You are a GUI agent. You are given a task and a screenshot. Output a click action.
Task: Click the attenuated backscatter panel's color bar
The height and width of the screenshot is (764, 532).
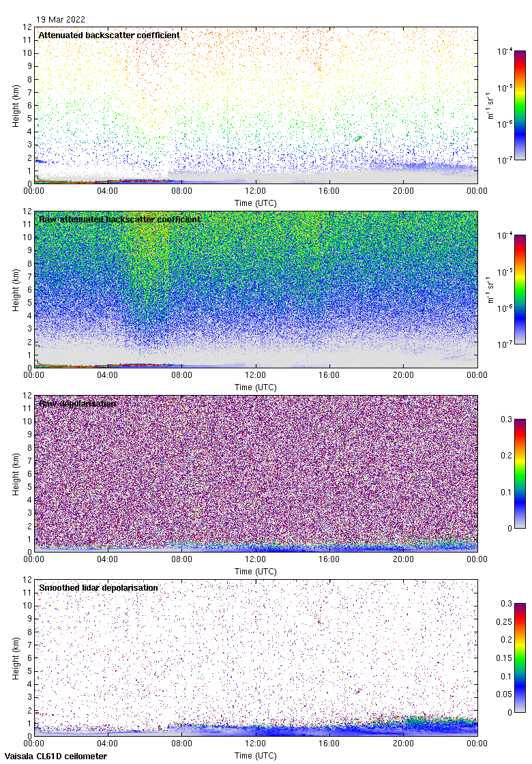(520, 105)
